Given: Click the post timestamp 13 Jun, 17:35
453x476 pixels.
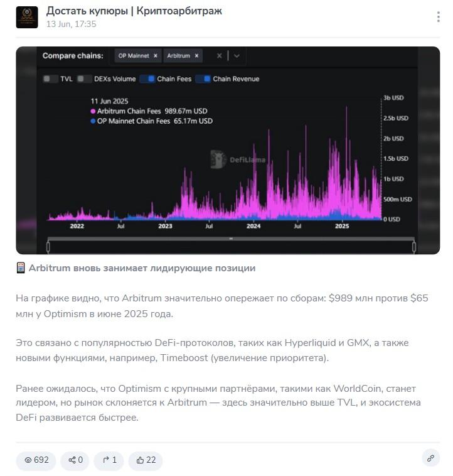Looking at the screenshot, I should coord(72,24).
